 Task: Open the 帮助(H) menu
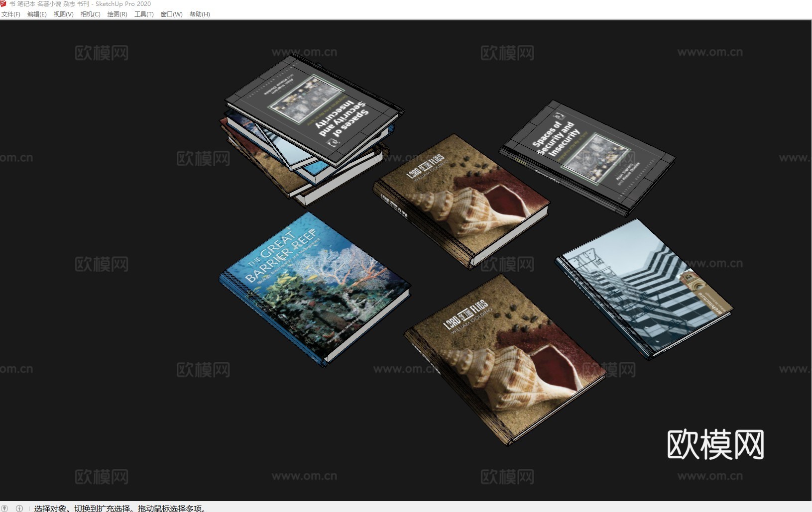coord(200,14)
